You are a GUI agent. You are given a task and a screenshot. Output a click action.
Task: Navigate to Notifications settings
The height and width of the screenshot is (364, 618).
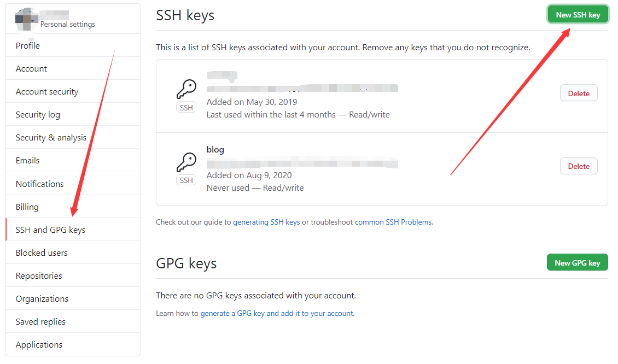coord(73,184)
